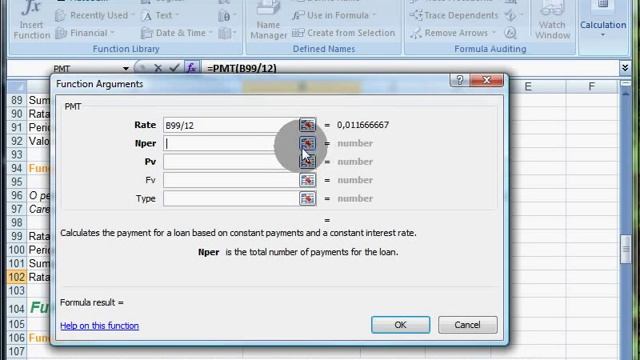Cancel formula entry with X icon
Screen dimensions: 640x360
(x=158, y=68)
